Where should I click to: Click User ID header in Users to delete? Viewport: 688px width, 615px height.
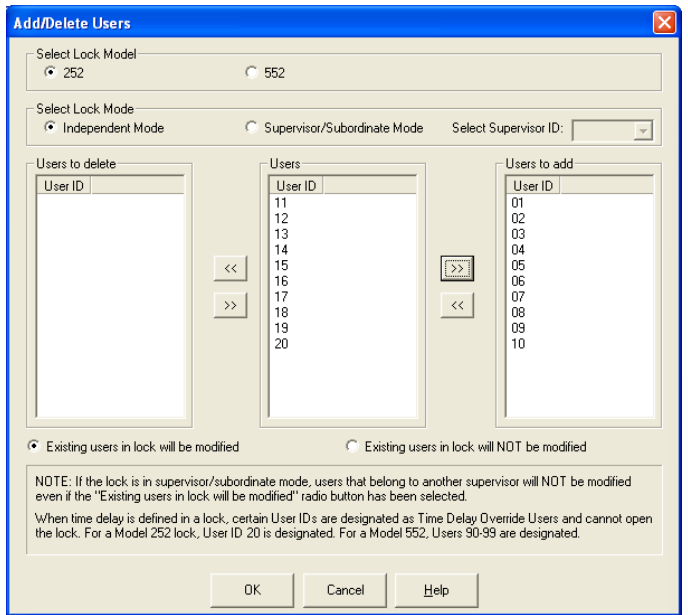[64, 186]
